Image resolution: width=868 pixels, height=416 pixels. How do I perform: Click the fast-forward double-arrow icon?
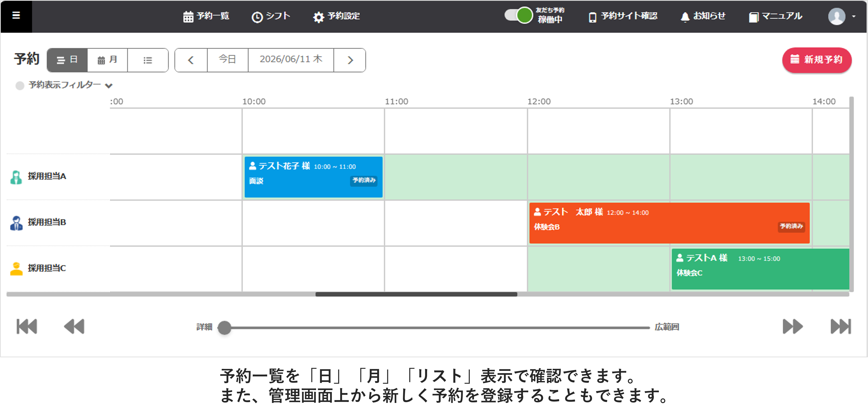(793, 326)
